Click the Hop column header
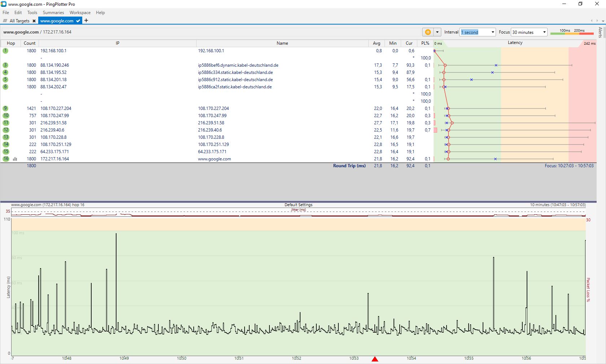Viewport: 606px width, 364px height. tap(11, 43)
